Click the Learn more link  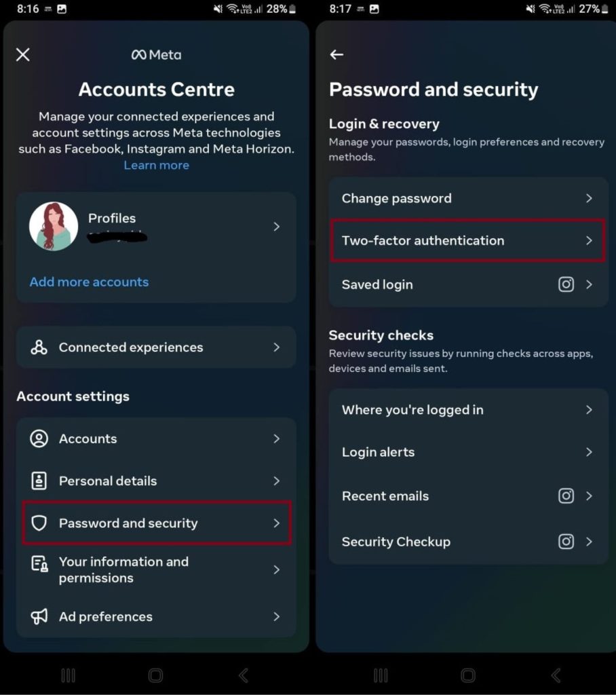point(156,165)
